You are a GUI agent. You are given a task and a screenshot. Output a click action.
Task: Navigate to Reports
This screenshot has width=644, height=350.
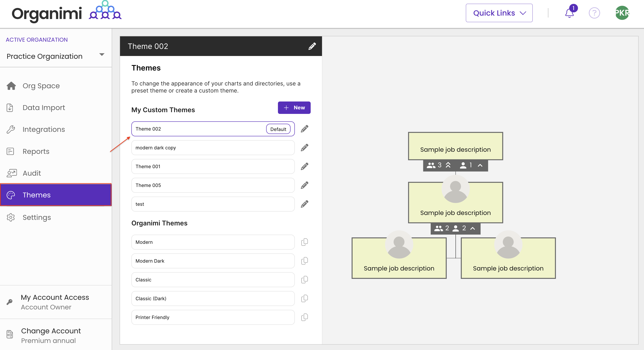pyautogui.click(x=56, y=151)
